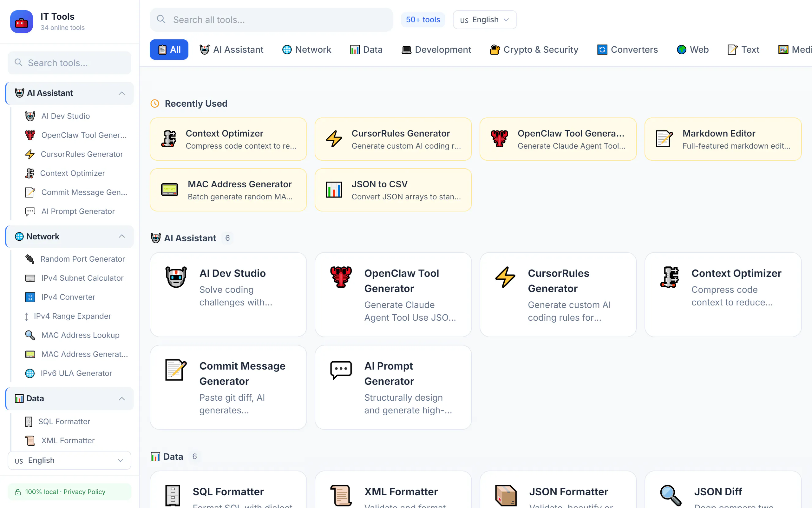Switch to the Data tab
Viewport: 812px width, 508px height.
click(366, 50)
